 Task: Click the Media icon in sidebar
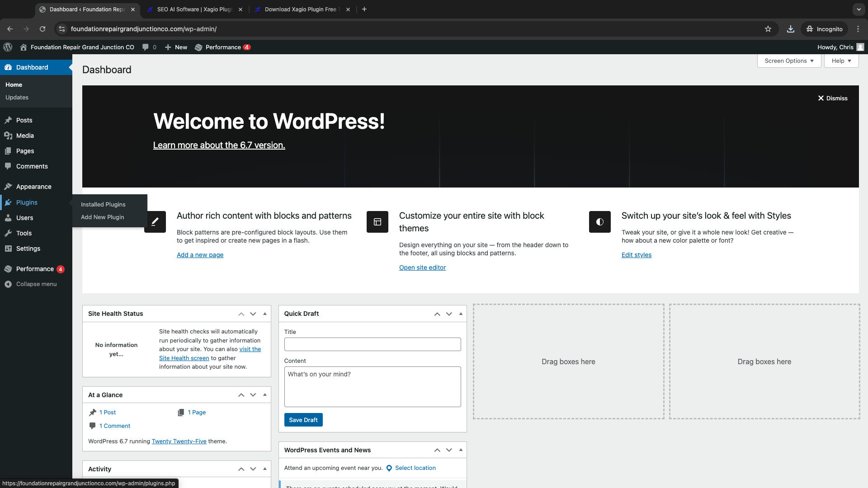[8, 136]
